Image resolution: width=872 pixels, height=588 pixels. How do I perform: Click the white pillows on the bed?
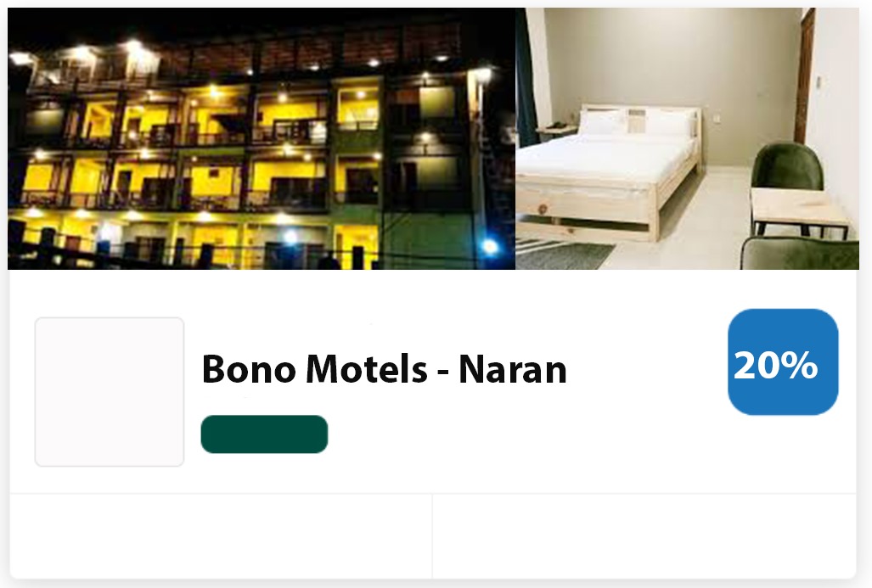point(637,121)
